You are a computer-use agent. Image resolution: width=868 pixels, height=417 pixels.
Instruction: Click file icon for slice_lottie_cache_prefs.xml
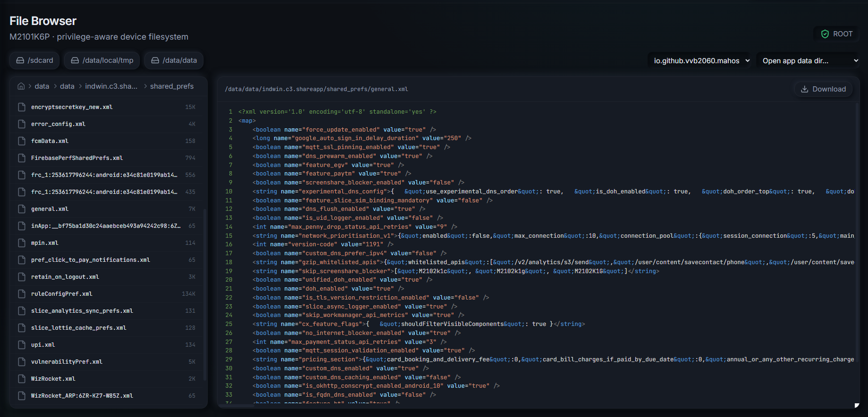[22, 328]
